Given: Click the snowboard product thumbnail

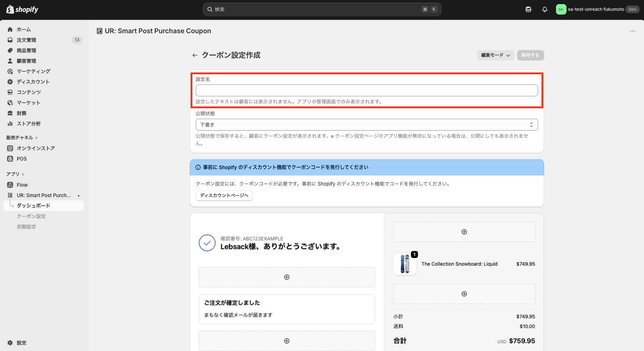Looking at the screenshot, I should (405, 264).
